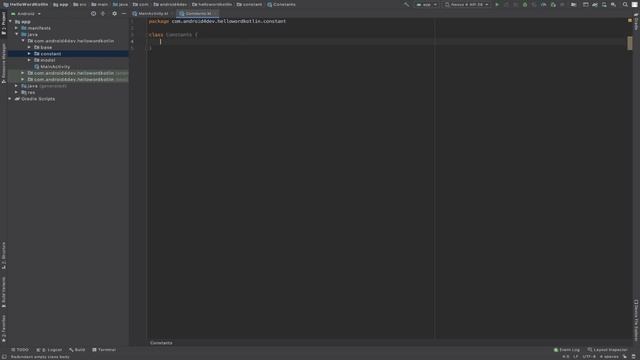Click the profiler icon in toolbar
Image resolution: width=640 pixels, height=360 pixels.
544,4
